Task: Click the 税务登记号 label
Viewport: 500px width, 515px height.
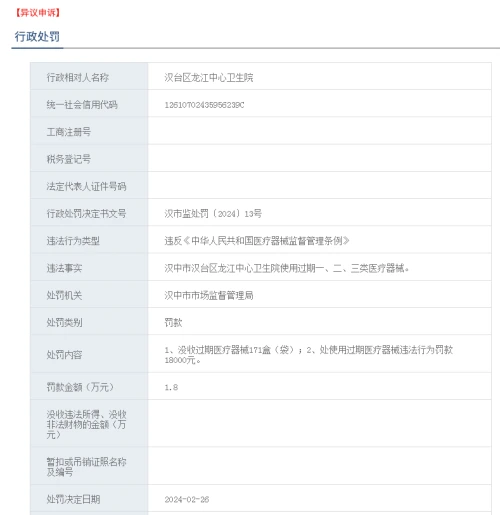Action: click(x=69, y=159)
